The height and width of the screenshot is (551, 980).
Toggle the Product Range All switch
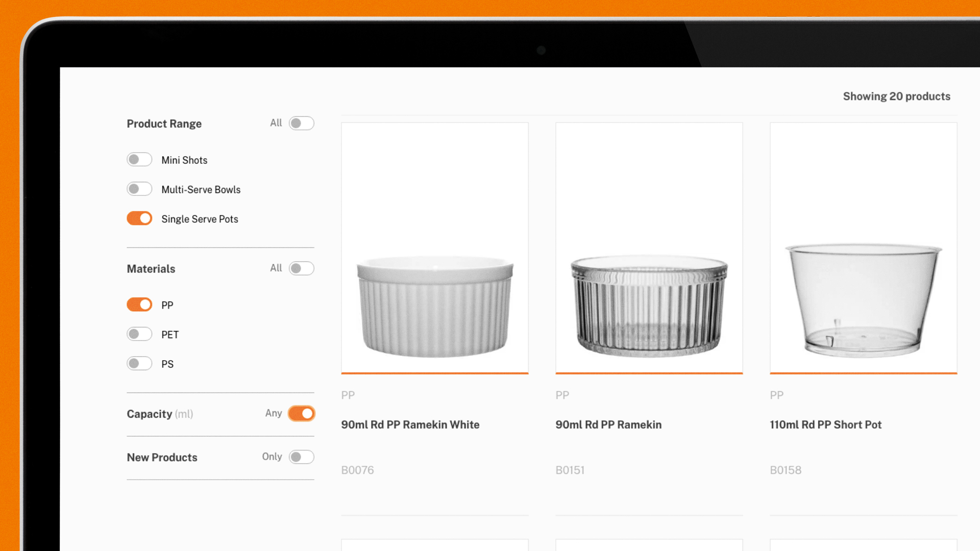click(x=301, y=123)
